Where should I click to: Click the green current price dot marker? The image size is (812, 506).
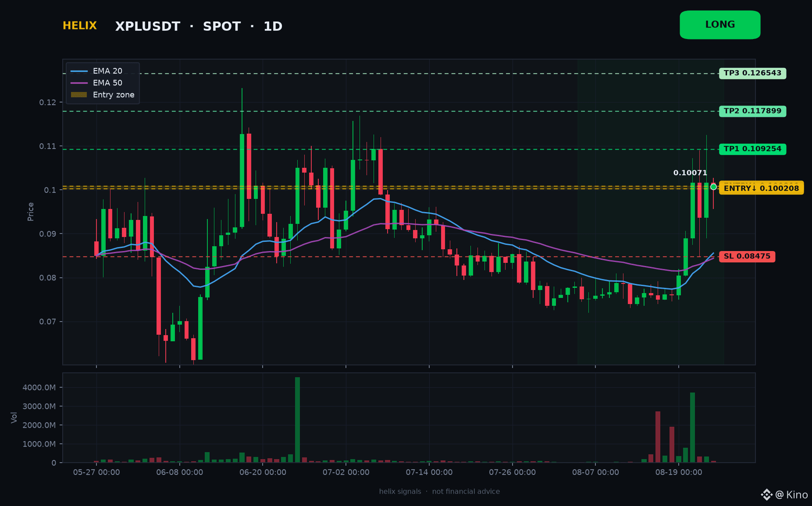point(713,187)
